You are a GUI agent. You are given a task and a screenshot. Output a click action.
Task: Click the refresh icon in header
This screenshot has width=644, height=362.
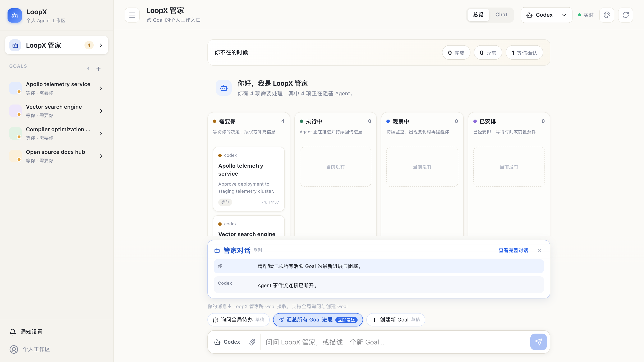pyautogui.click(x=626, y=15)
